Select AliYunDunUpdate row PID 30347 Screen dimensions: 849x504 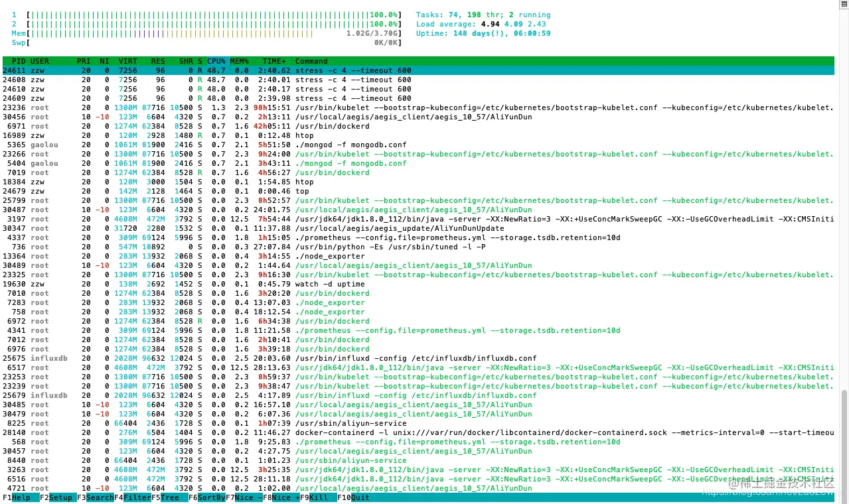coord(418,228)
